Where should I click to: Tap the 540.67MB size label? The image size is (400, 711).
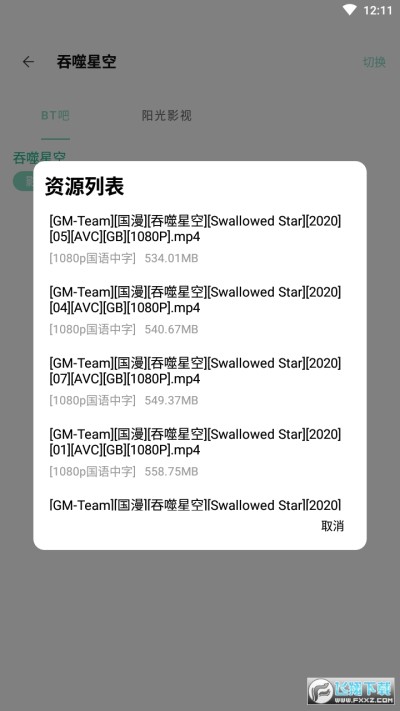pyautogui.click(x=171, y=329)
